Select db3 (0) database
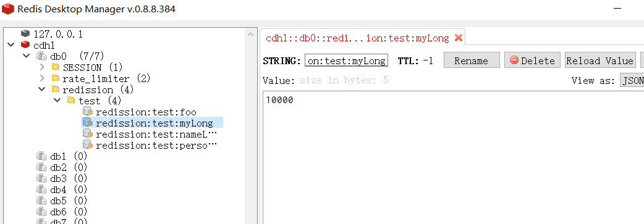Image resolution: width=644 pixels, height=224 pixels. pos(69,178)
